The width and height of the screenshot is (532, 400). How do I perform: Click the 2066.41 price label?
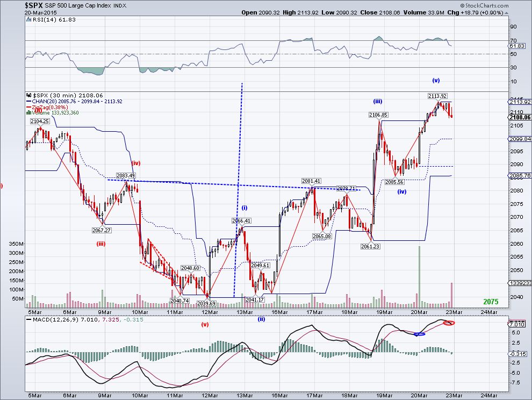pyautogui.click(x=241, y=221)
